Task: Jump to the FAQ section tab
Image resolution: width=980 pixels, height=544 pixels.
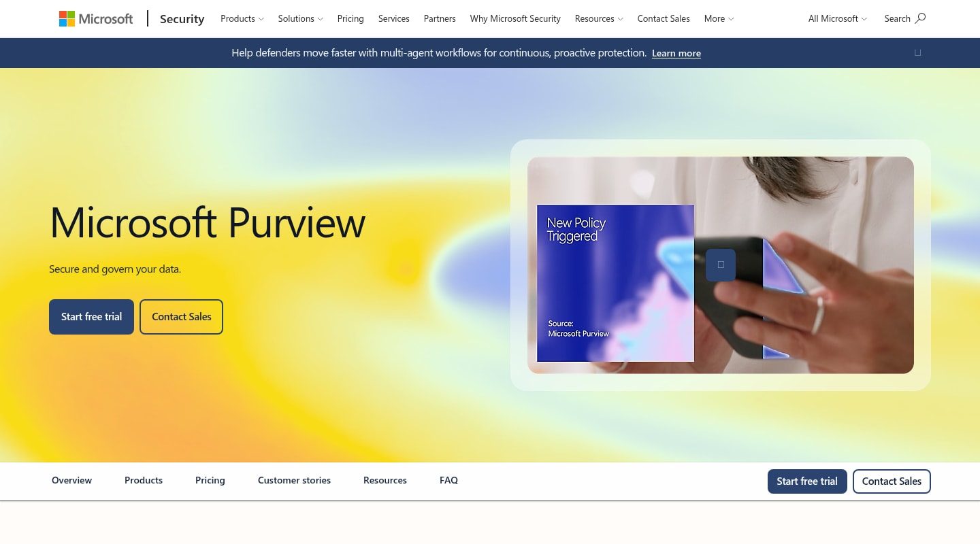Action: point(449,480)
